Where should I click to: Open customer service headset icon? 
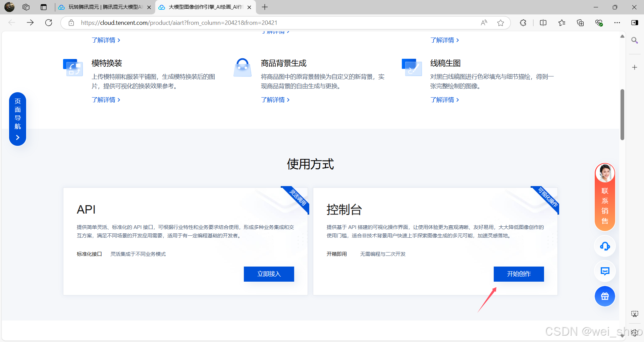pos(605,246)
